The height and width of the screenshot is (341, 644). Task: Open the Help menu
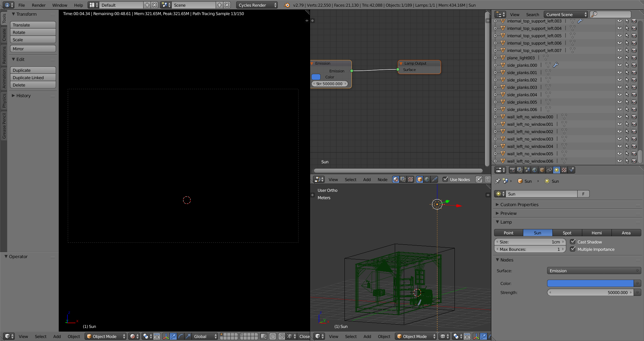click(78, 5)
